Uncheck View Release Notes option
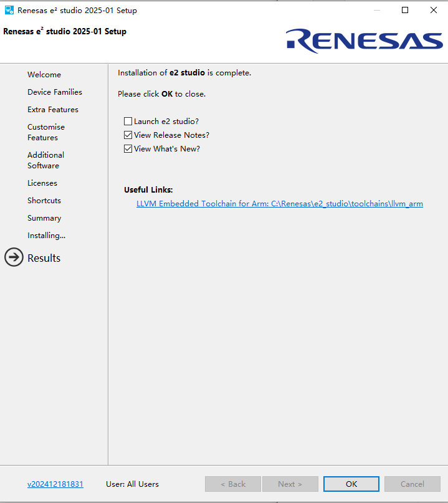 [128, 135]
